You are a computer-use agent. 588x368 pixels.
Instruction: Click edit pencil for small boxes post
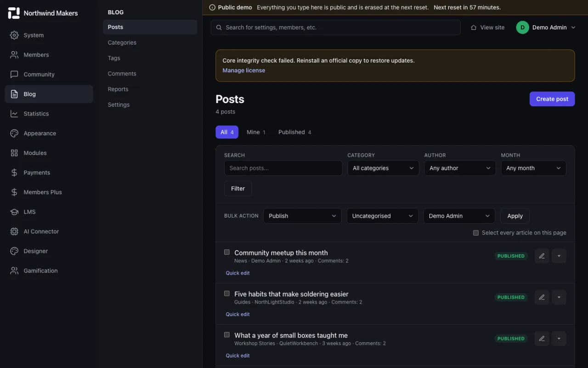542,339
